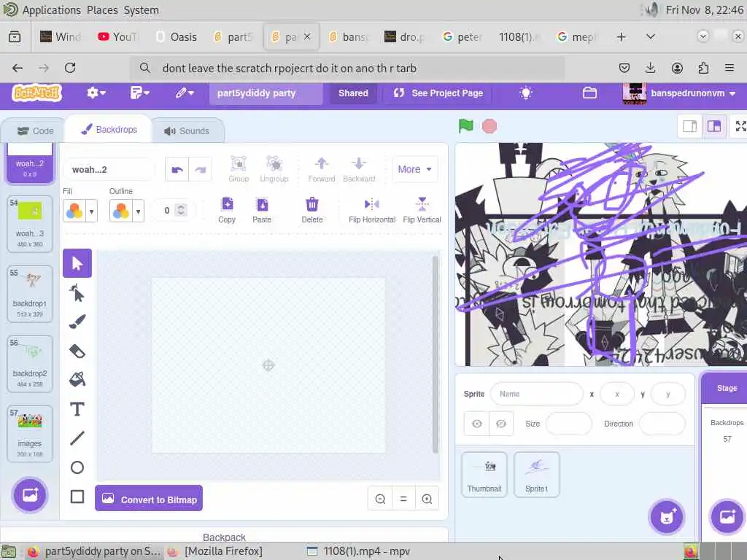Switch to small stage layout
Viewport: 747px width, 560px height.
690,126
